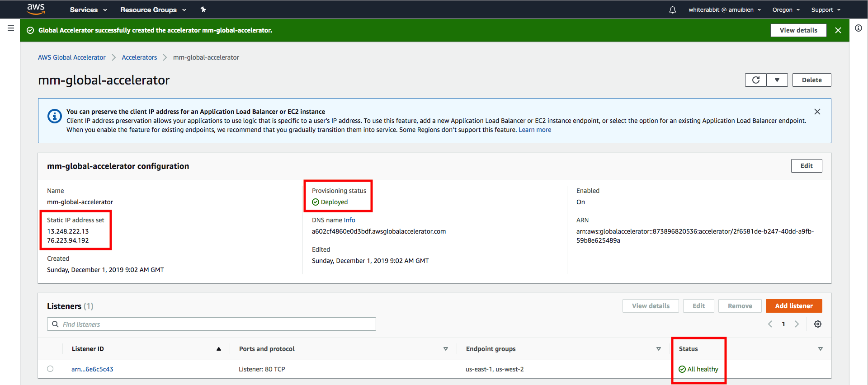Go to previous listeners page
This screenshot has width=868, height=385.
(770, 324)
